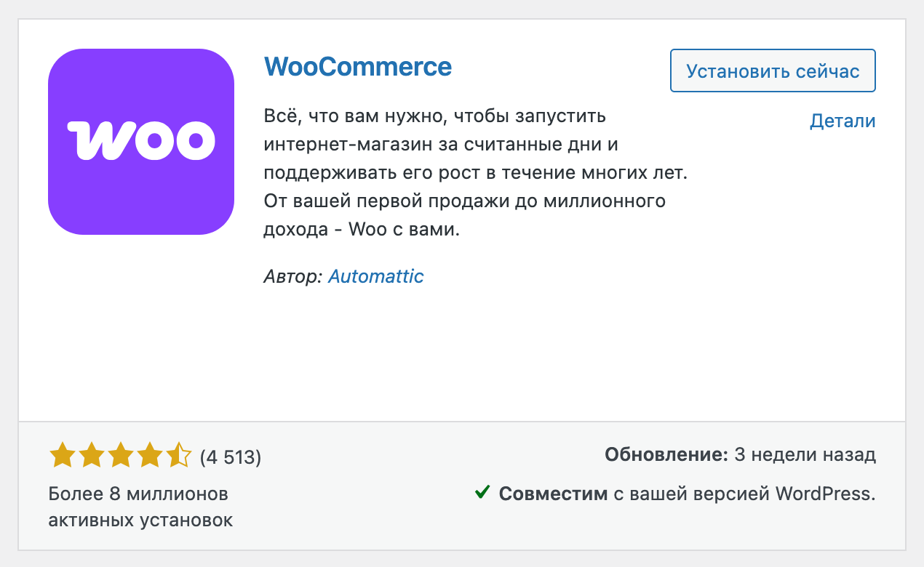This screenshot has height=567, width=924.
Task: Click the rating count "(4 513)"
Action: (x=230, y=457)
